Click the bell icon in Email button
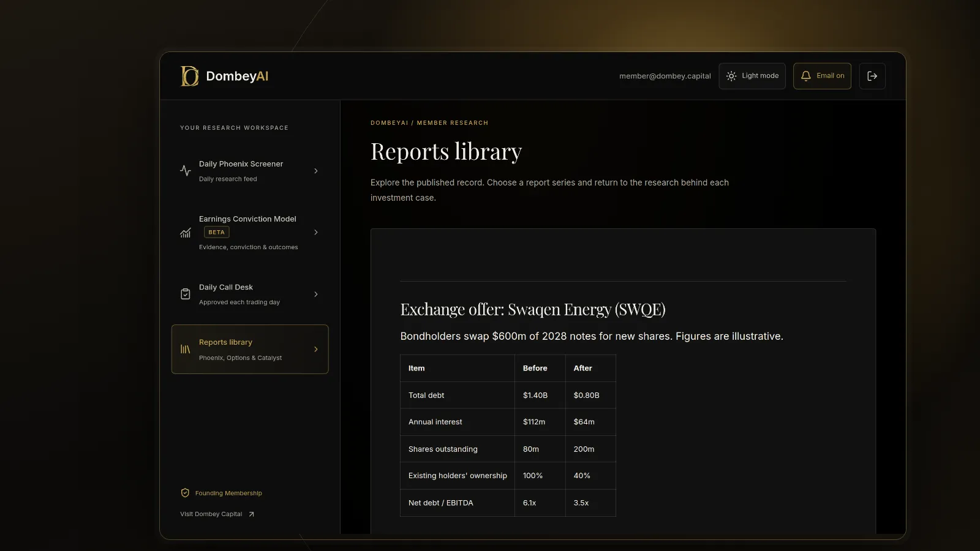This screenshot has height=551, width=980. click(806, 76)
